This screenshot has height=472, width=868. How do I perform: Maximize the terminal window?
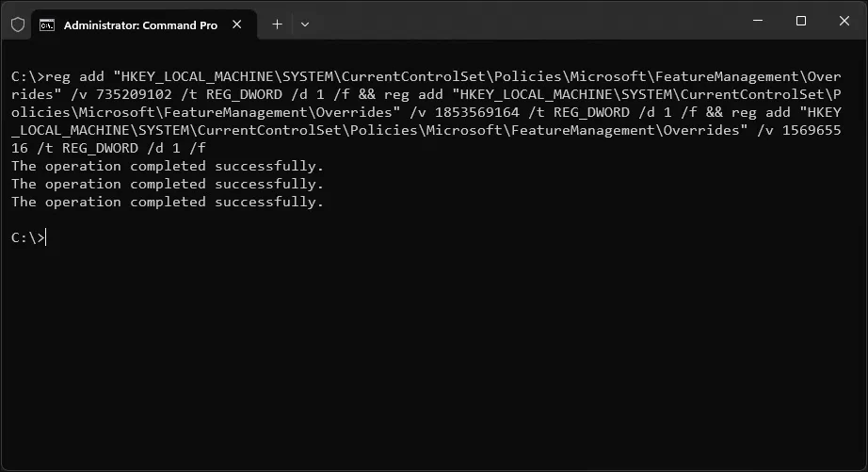[801, 21]
